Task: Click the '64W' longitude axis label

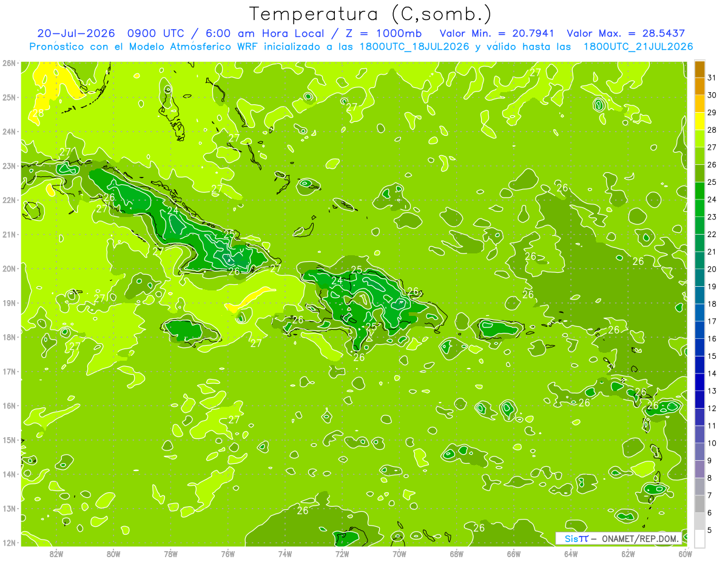Action: [571, 554]
